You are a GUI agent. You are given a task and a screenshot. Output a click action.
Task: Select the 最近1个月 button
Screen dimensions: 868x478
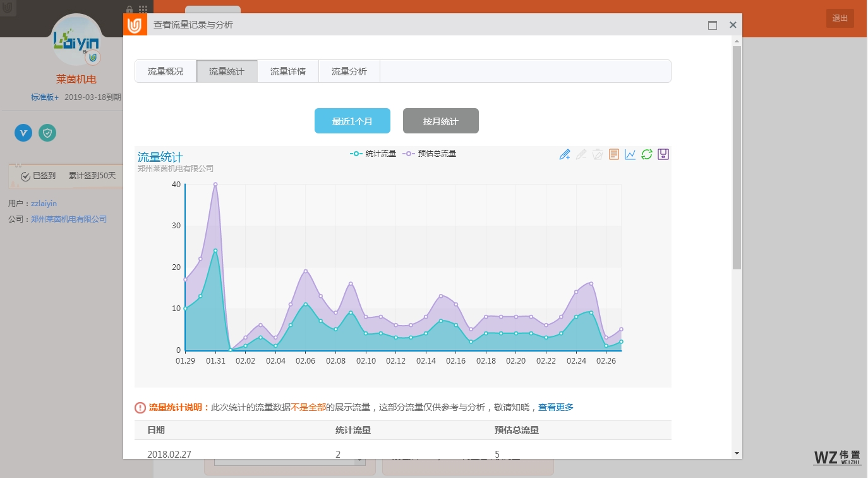[x=353, y=121]
